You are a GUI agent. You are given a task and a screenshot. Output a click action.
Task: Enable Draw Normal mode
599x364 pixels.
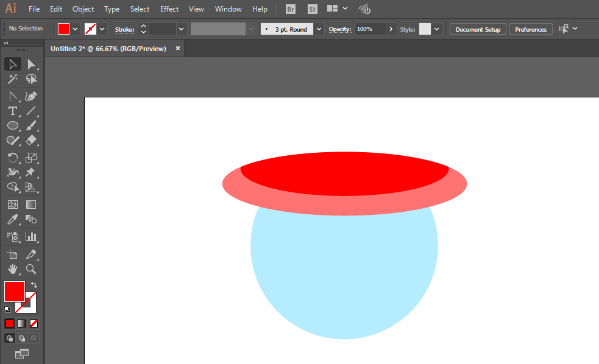(x=10, y=338)
